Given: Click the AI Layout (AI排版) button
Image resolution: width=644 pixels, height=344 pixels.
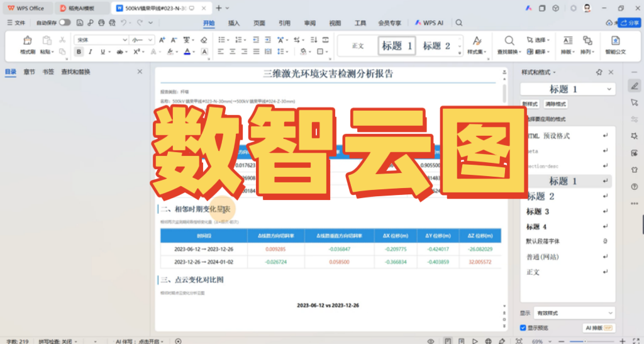Looking at the screenshot, I should coord(599,328).
